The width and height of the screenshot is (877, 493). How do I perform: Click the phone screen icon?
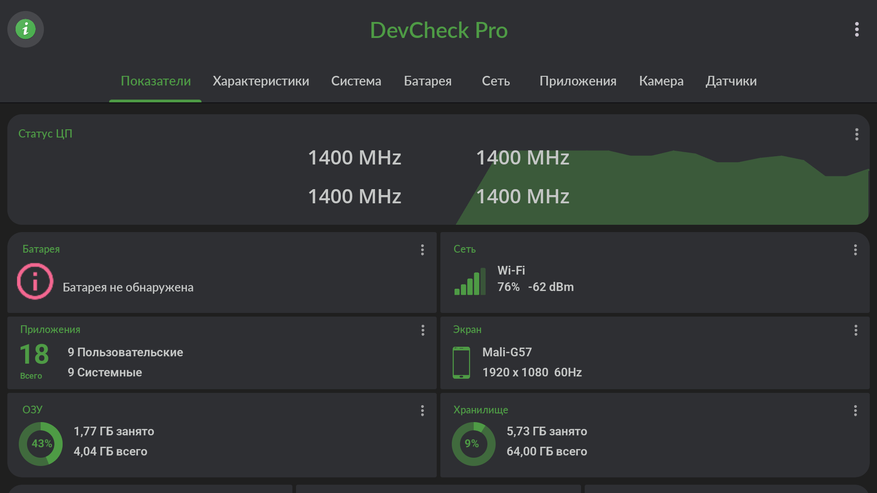461,362
